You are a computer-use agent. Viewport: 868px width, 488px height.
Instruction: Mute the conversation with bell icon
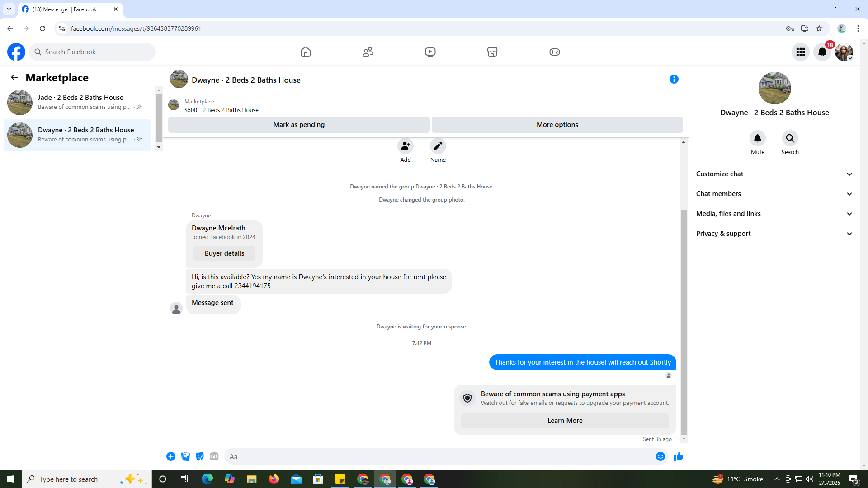click(x=758, y=138)
